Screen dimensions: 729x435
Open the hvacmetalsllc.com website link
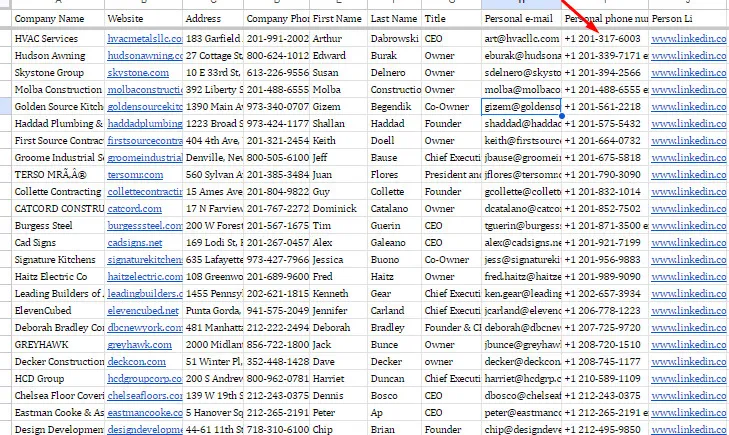pos(145,39)
